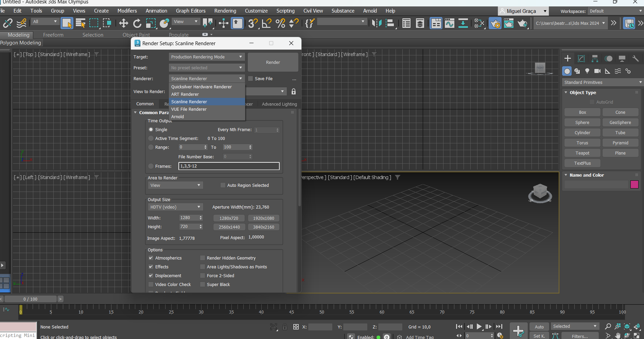Activate the Select Object arrow tool
The height and width of the screenshot is (339, 644).
point(67,23)
